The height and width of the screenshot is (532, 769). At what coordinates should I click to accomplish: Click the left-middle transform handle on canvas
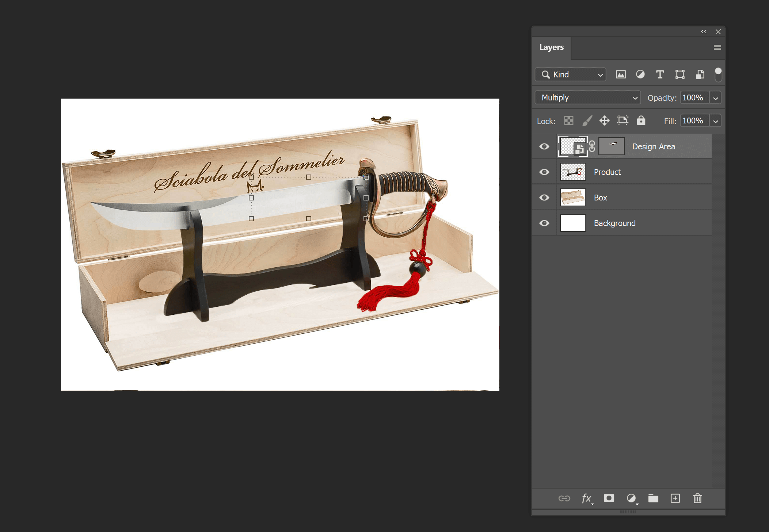coord(251,198)
